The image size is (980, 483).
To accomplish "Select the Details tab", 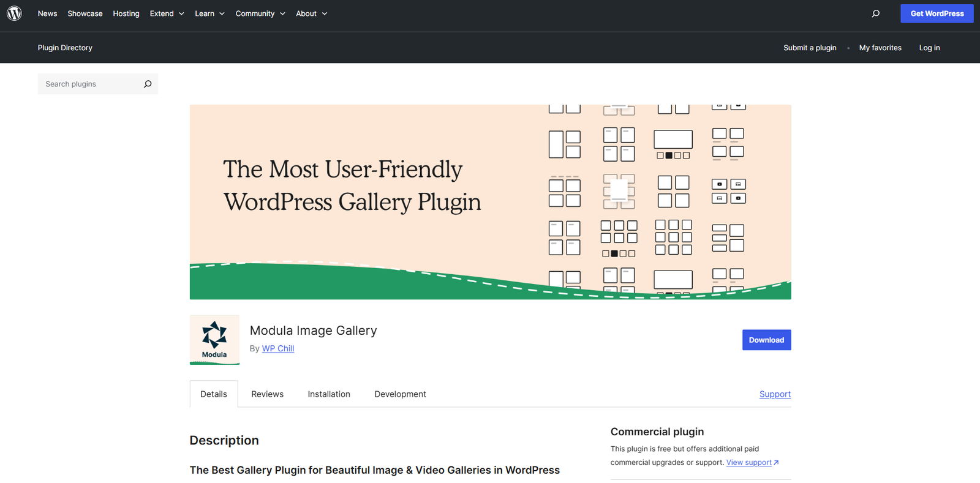I will pos(214,394).
